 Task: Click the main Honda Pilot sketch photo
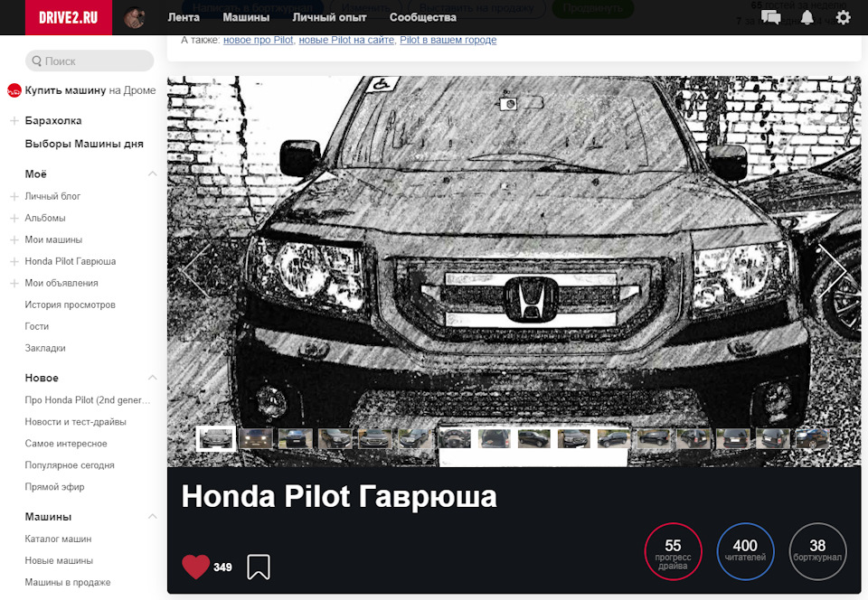(x=514, y=271)
